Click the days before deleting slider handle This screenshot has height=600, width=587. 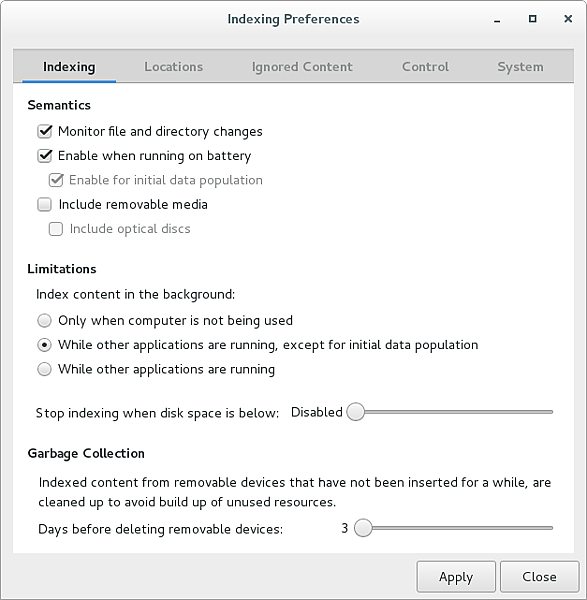click(x=363, y=528)
